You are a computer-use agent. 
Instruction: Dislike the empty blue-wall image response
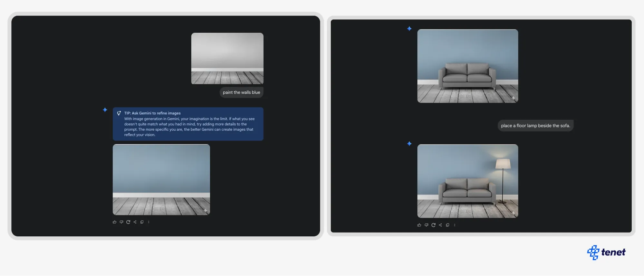121,222
